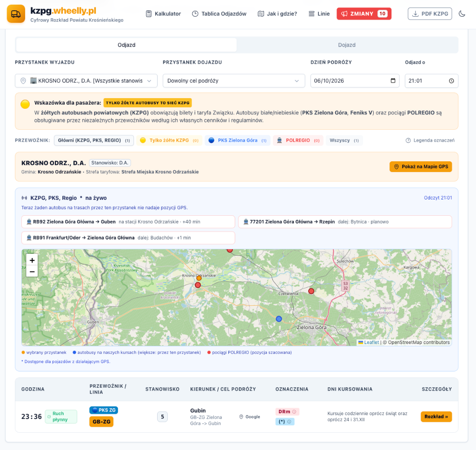
Task: Open the date picker calendar icon
Action: coord(393,80)
